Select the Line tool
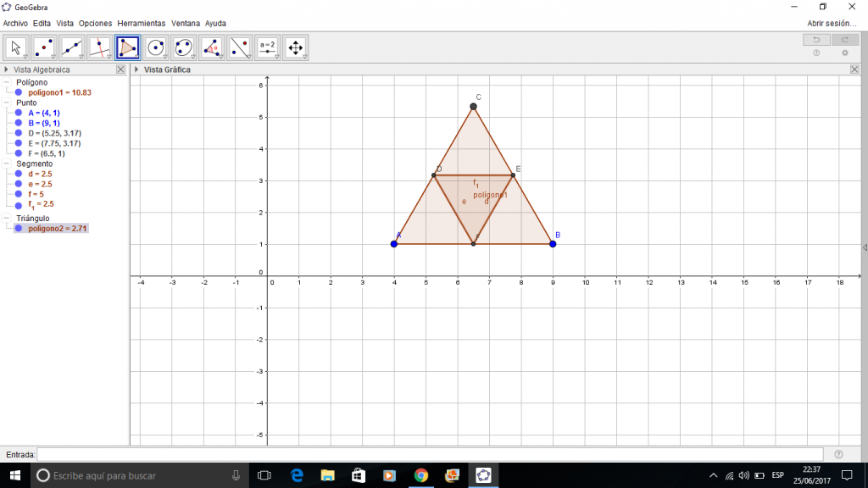 71,47
